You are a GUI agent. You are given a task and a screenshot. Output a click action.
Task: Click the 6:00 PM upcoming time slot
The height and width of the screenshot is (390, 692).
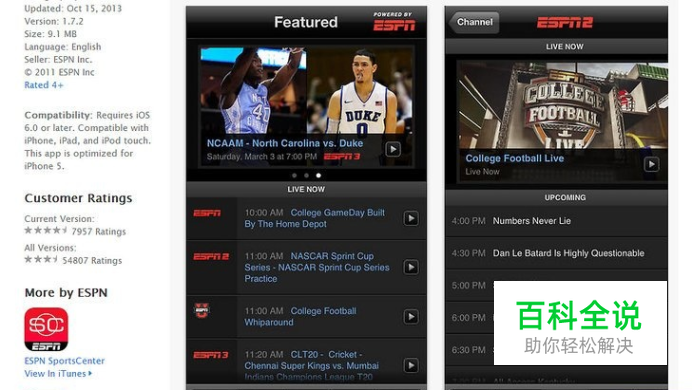(468, 318)
